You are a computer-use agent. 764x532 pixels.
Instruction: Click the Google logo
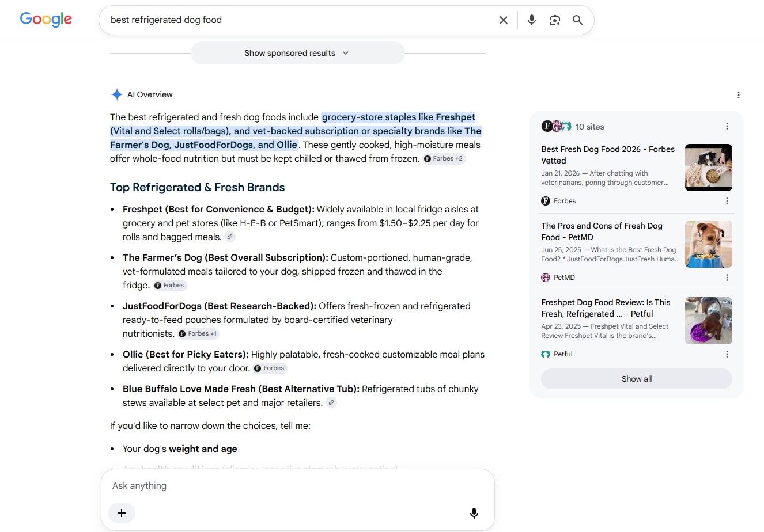point(46,20)
